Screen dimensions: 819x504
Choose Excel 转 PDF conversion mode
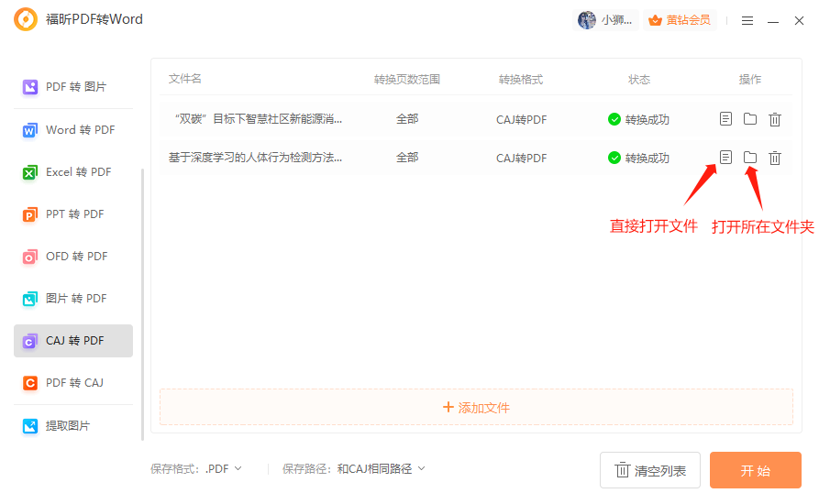pyautogui.click(x=73, y=172)
